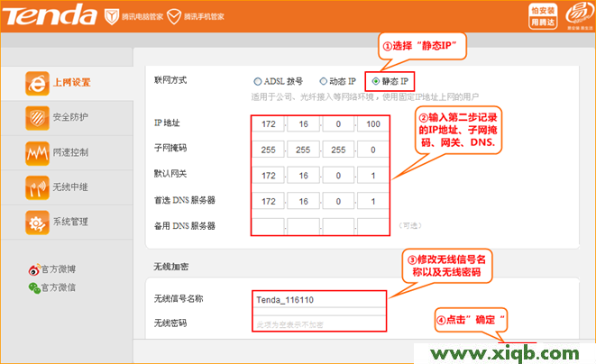Click the first 备用 DNS 服务器 field
The width and height of the screenshot is (596, 364).
[x=267, y=225]
